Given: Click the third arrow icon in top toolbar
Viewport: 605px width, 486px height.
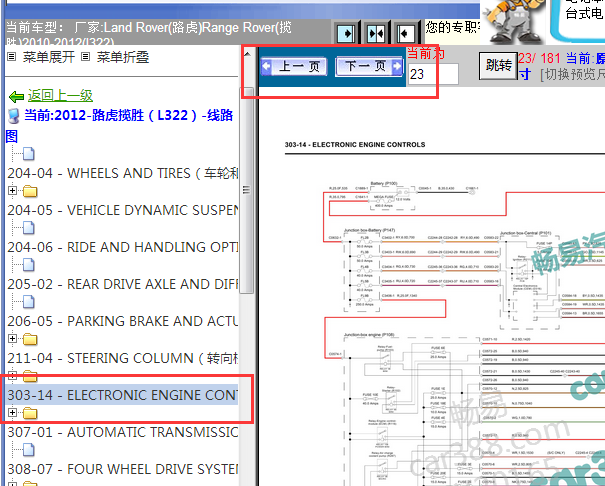Looking at the screenshot, I should [405, 33].
